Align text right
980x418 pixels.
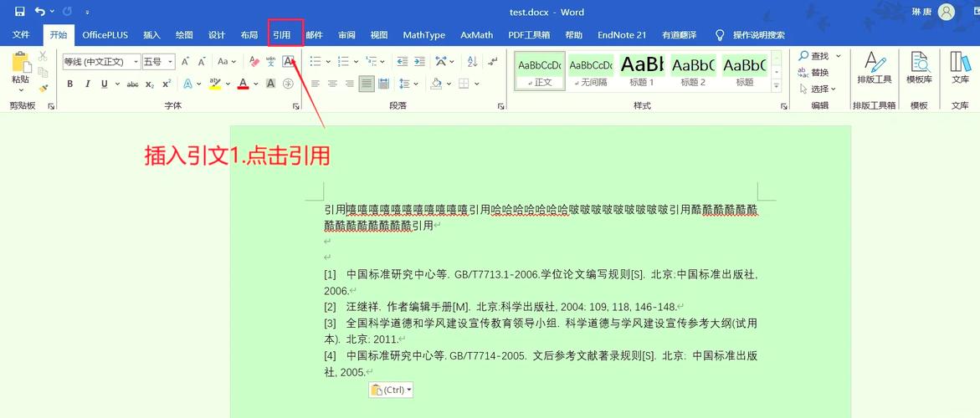click(349, 84)
